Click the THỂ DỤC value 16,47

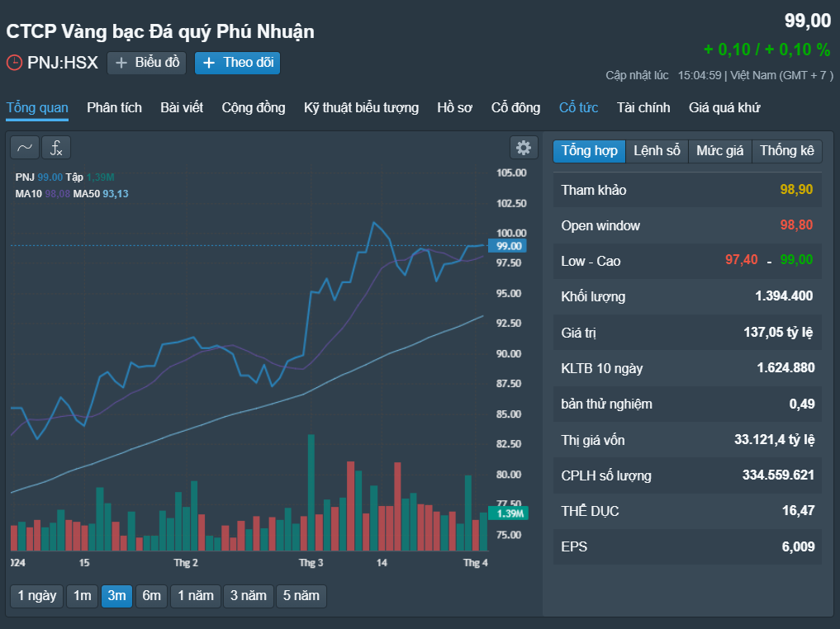798,511
